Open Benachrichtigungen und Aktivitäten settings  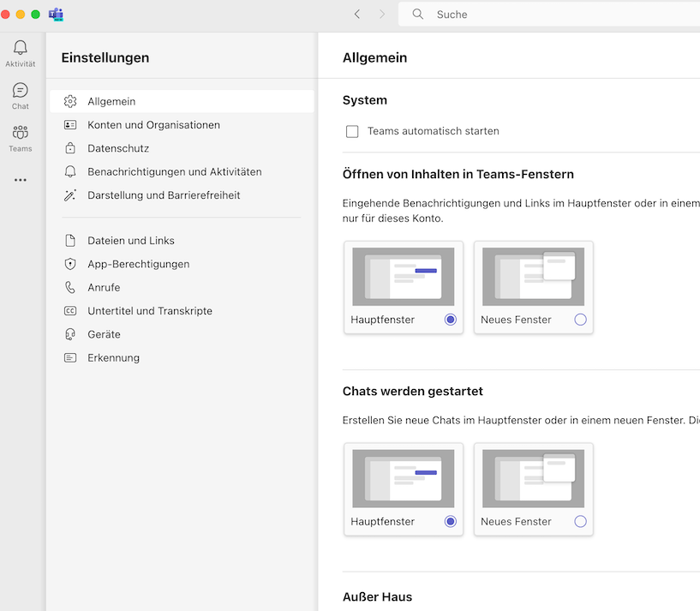174,172
